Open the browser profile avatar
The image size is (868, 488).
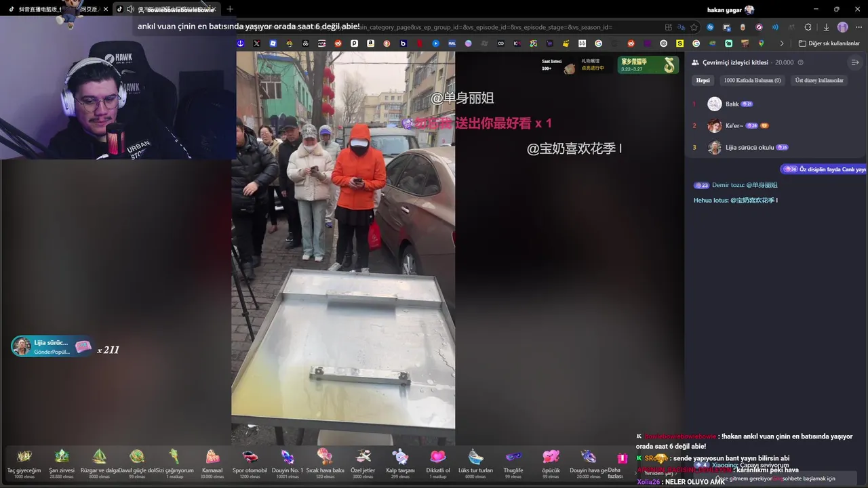coord(842,27)
